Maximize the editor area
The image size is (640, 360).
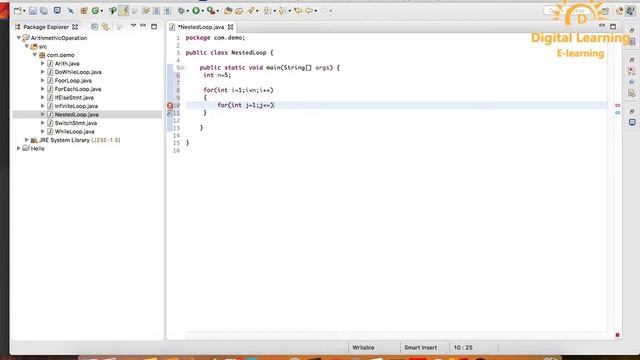(x=613, y=27)
